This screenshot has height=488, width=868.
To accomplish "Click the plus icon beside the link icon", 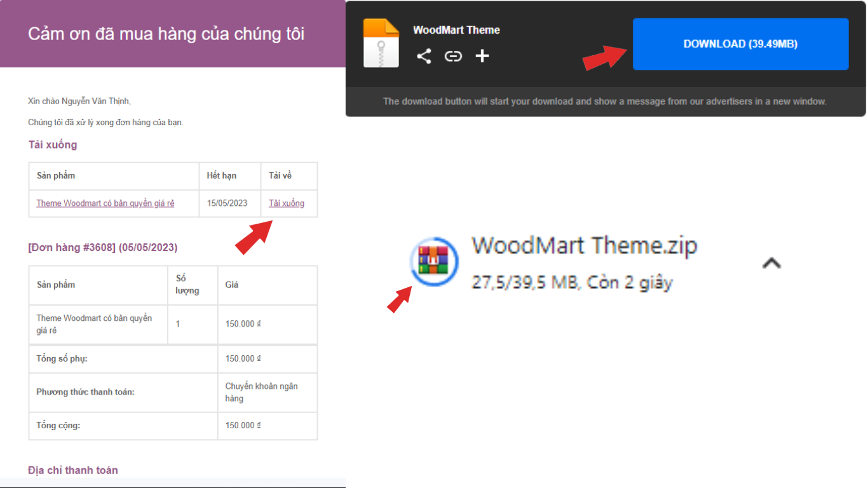I will click(x=482, y=56).
